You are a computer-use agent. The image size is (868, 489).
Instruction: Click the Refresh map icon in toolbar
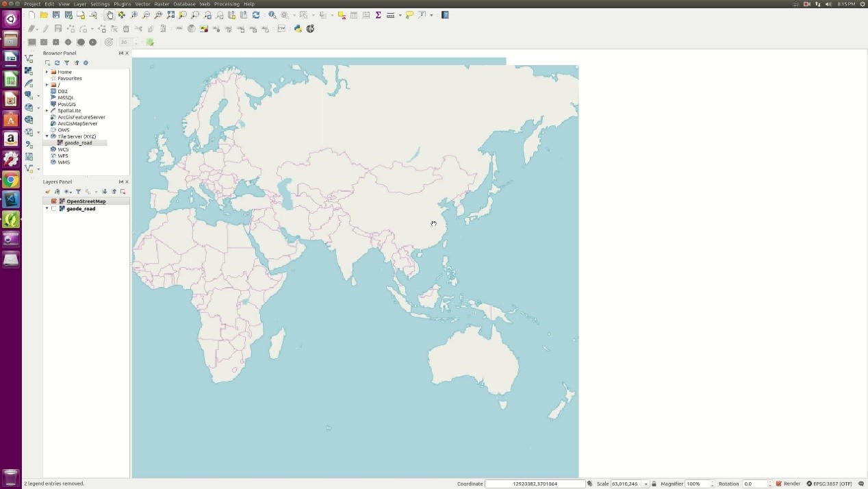click(x=256, y=15)
